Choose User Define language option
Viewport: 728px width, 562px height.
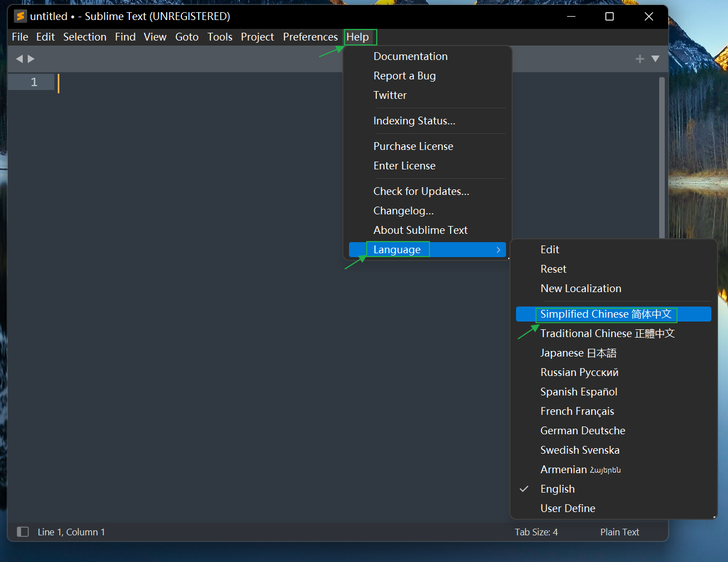(613, 509)
